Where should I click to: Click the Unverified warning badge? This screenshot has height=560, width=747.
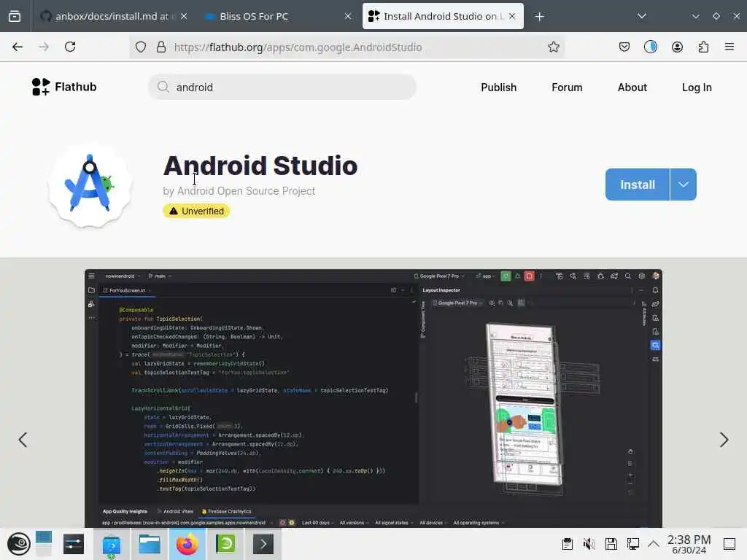(x=196, y=211)
